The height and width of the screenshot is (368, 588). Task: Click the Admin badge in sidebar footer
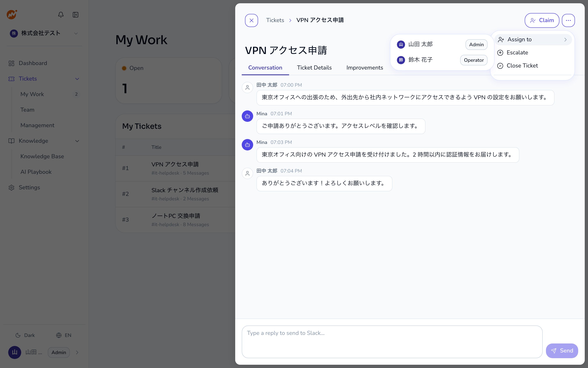coord(59,352)
